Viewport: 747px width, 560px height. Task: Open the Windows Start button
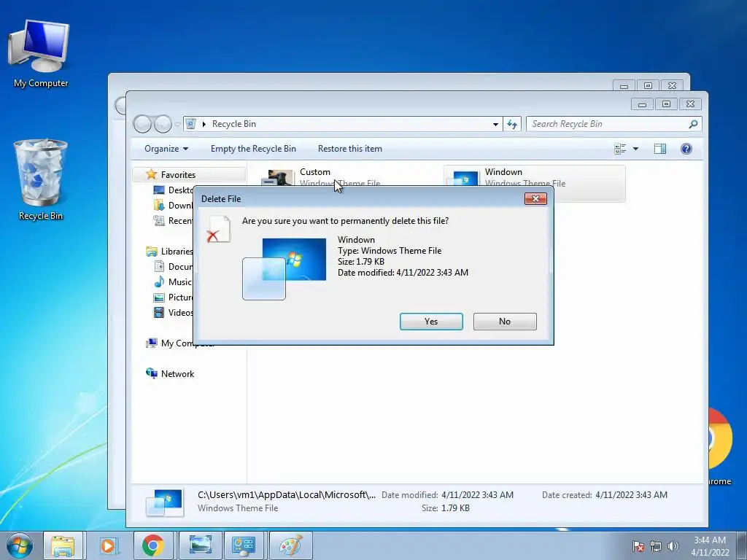coord(20,545)
